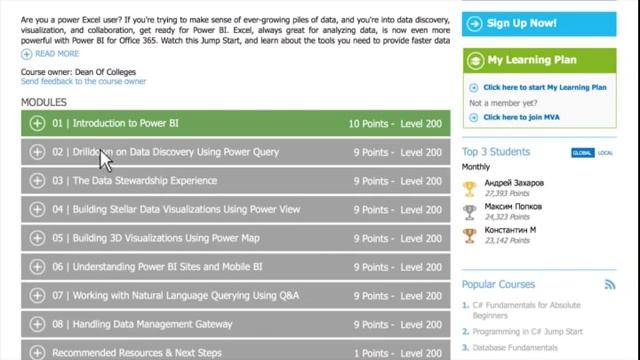Click arrow icon beside start My Learning Plan
The width and height of the screenshot is (640, 360).
pyautogui.click(x=473, y=88)
